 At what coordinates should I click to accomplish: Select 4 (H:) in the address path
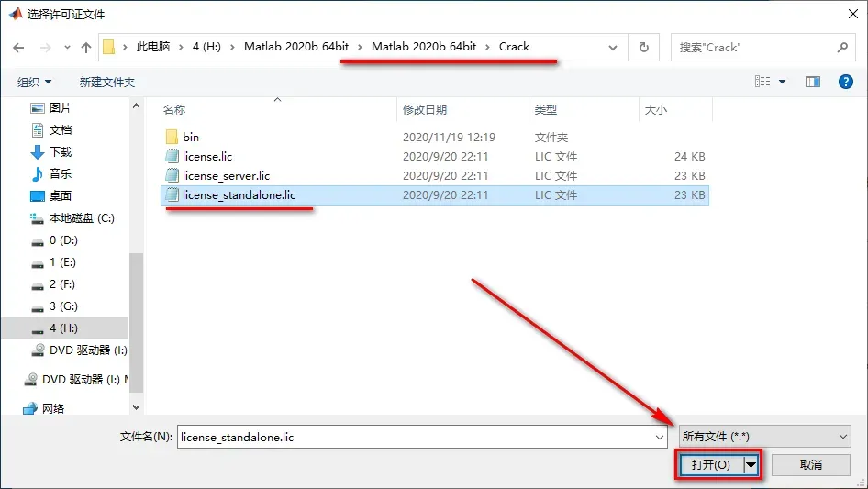click(206, 47)
